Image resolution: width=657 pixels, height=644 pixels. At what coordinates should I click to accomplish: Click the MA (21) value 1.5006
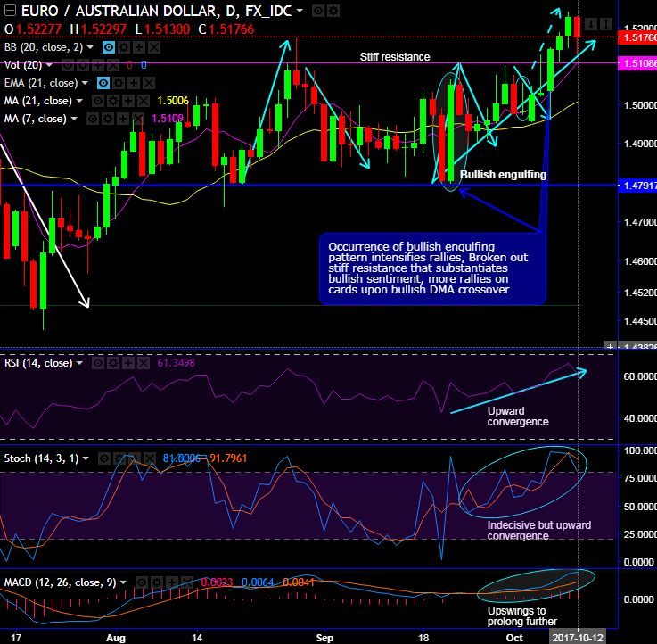pos(173,101)
